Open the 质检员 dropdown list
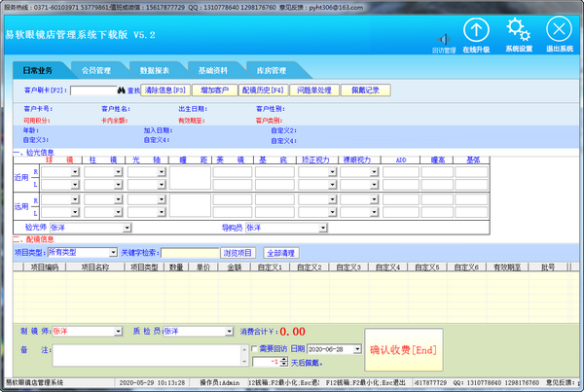The height and width of the screenshot is (392, 584). (232, 331)
